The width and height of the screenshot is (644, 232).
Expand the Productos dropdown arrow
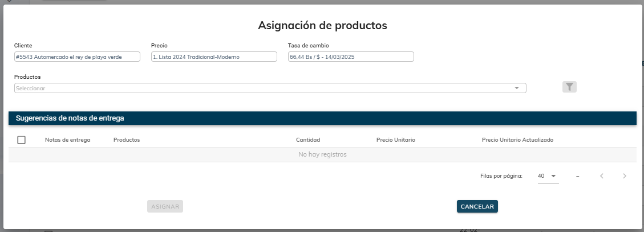tap(517, 88)
